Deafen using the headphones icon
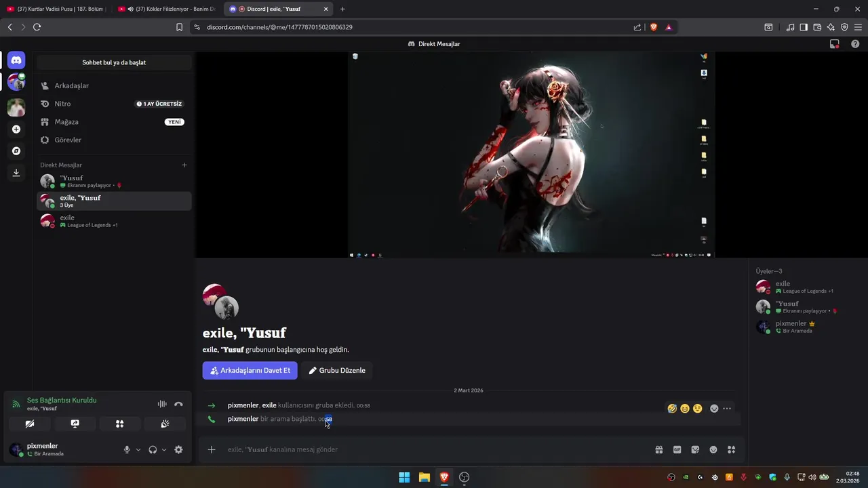Screen dimensions: 868x488 (x=153, y=449)
